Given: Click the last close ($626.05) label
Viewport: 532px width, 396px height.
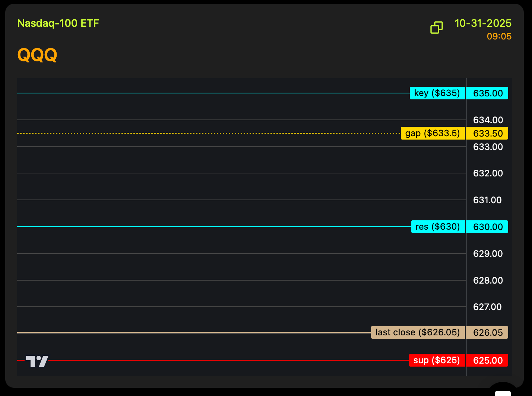Looking at the screenshot, I should (x=418, y=332).
